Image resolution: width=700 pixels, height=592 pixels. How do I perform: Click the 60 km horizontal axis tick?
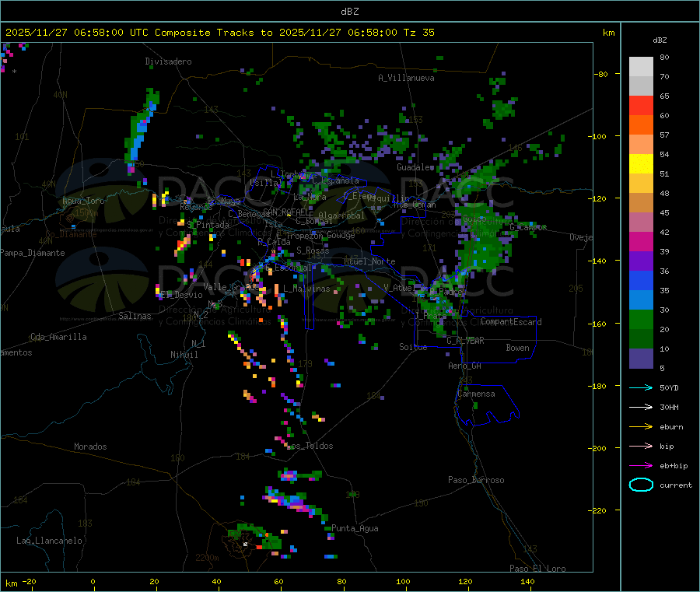click(278, 581)
